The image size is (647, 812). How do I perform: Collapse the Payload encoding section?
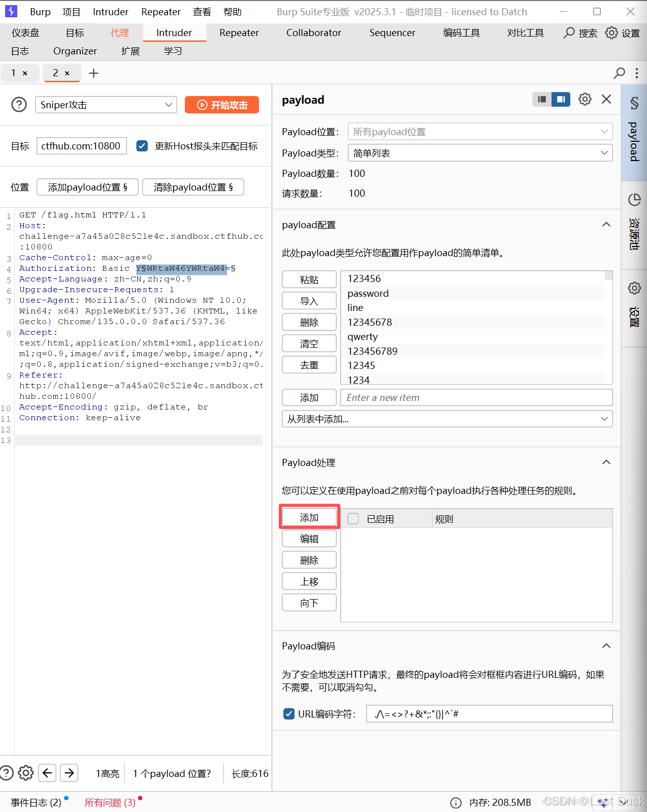[606, 646]
